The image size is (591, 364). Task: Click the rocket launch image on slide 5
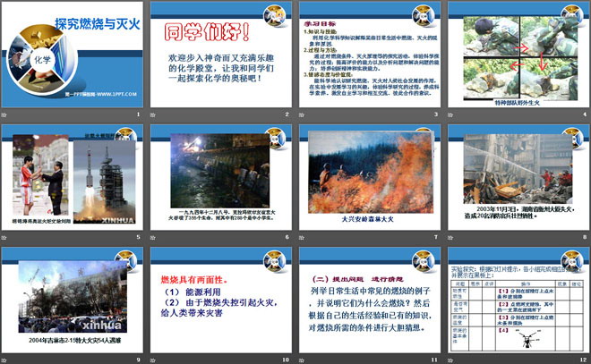(104, 179)
